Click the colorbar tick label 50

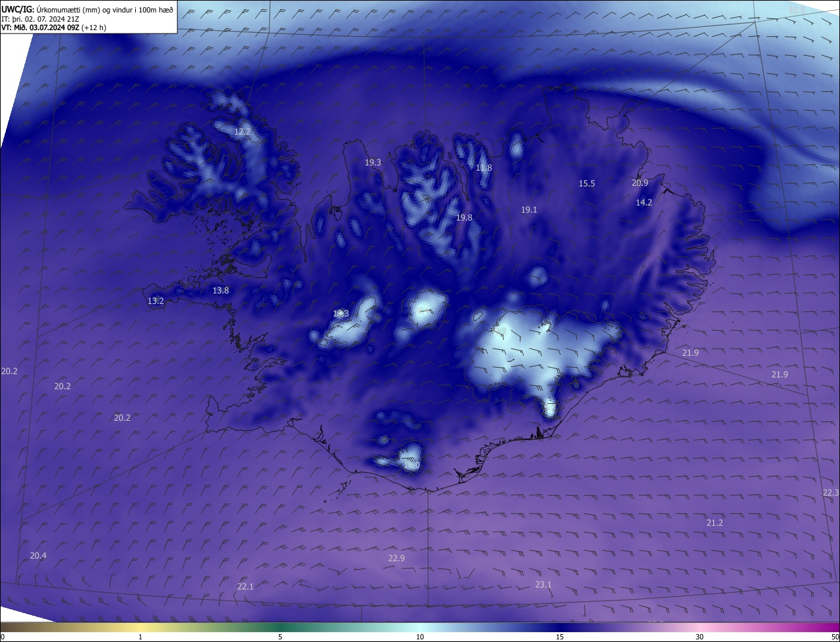(835, 637)
